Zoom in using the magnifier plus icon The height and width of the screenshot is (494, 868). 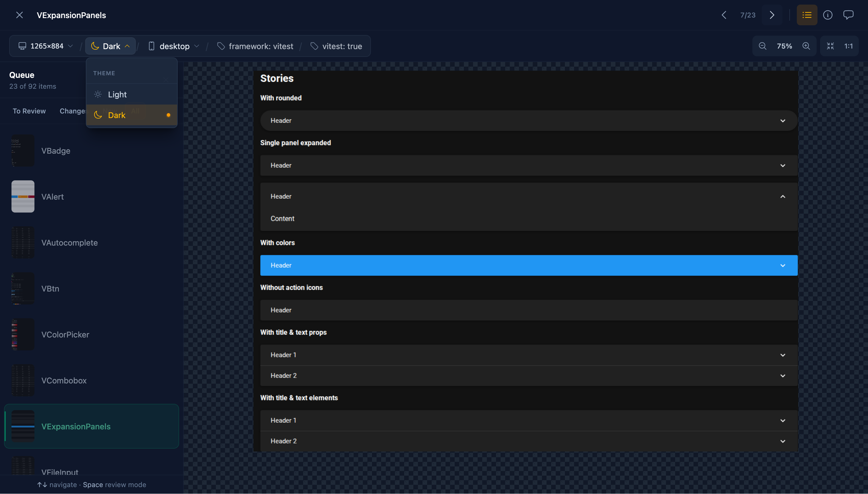click(806, 46)
